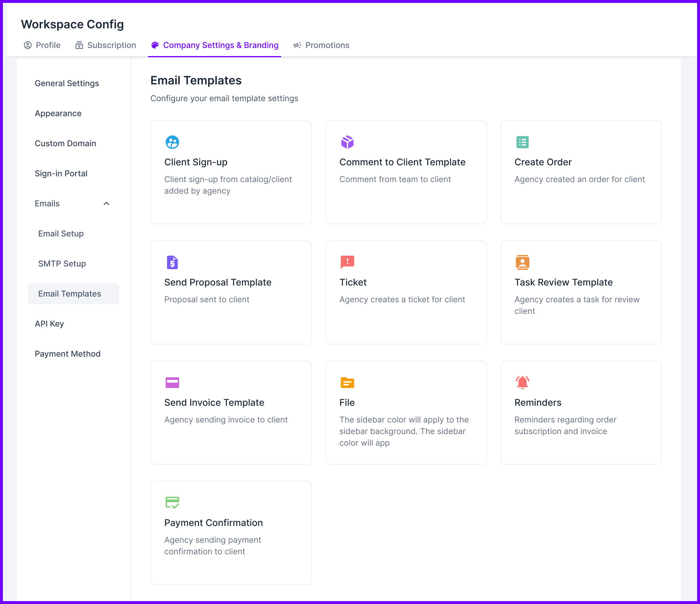
Task: Click the Send Invoice Template card icon
Action: (x=172, y=382)
